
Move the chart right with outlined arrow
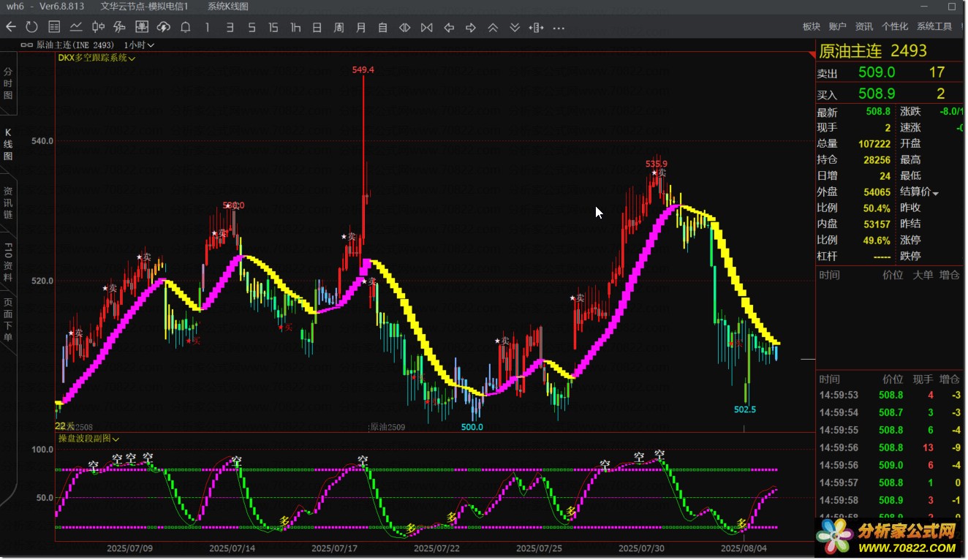point(471,27)
